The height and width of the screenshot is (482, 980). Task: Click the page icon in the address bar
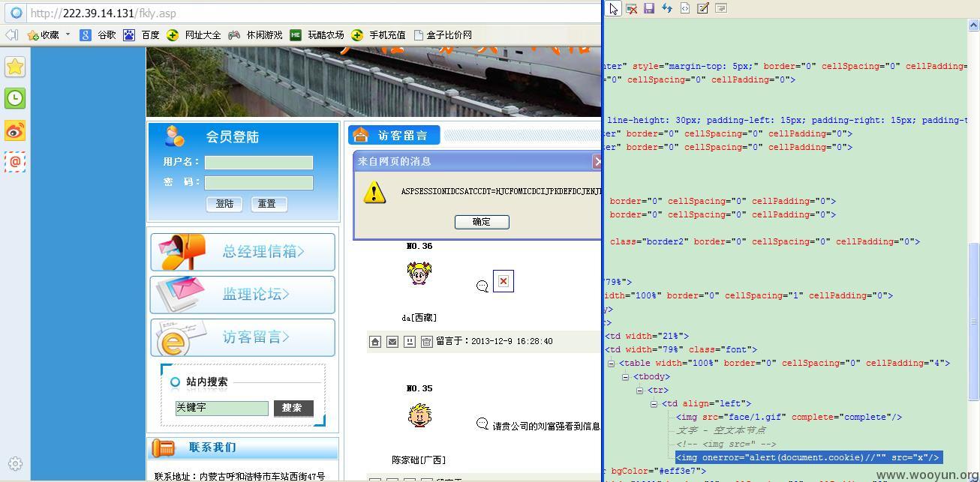[x=16, y=13]
